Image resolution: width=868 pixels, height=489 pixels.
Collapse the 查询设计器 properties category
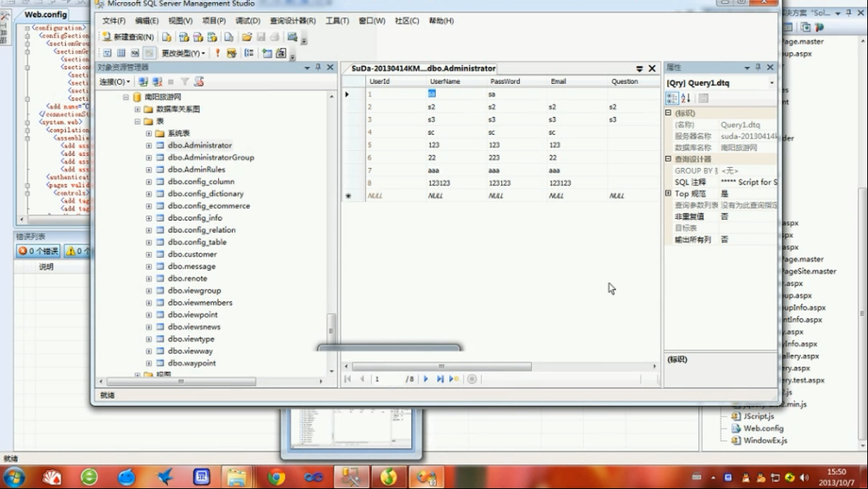point(668,159)
